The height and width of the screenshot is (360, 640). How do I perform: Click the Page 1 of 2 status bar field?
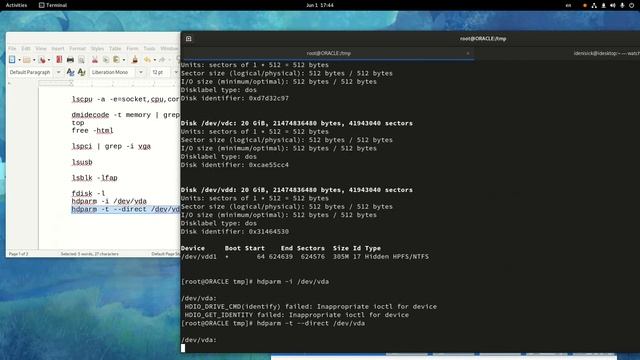click(19, 254)
